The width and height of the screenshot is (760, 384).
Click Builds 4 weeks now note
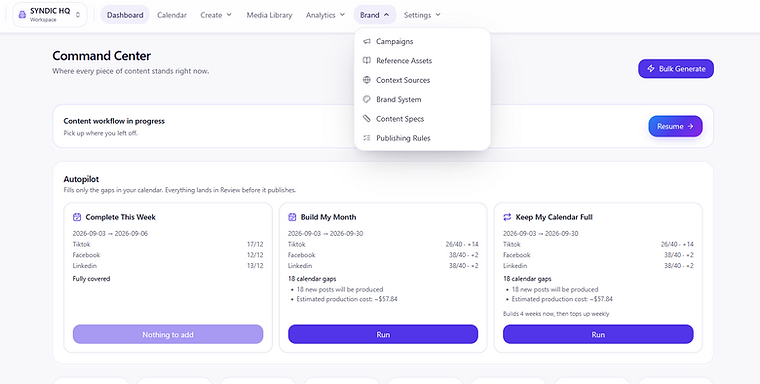coord(556,314)
